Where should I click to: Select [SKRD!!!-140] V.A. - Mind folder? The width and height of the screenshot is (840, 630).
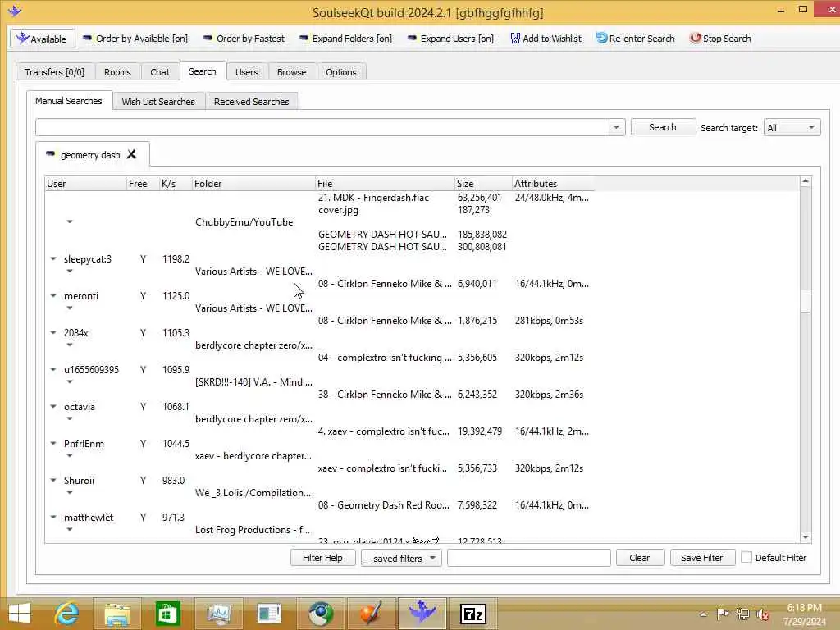(253, 382)
